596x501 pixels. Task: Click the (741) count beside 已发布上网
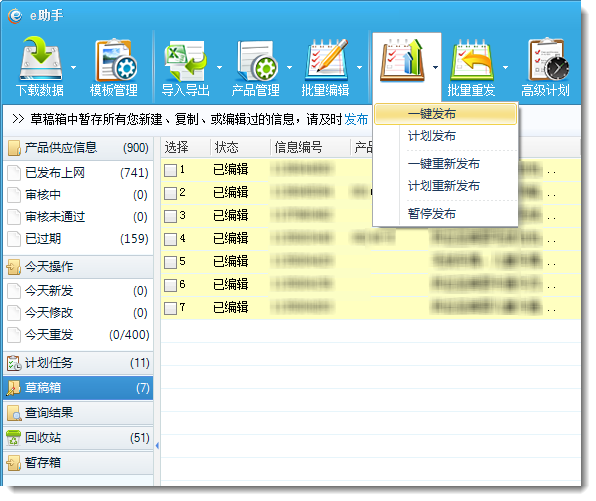pos(134,173)
